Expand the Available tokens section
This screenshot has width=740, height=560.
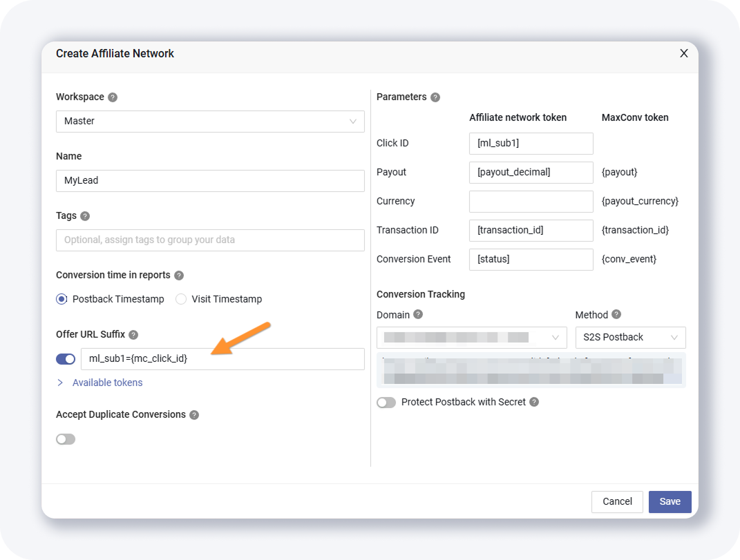[107, 383]
